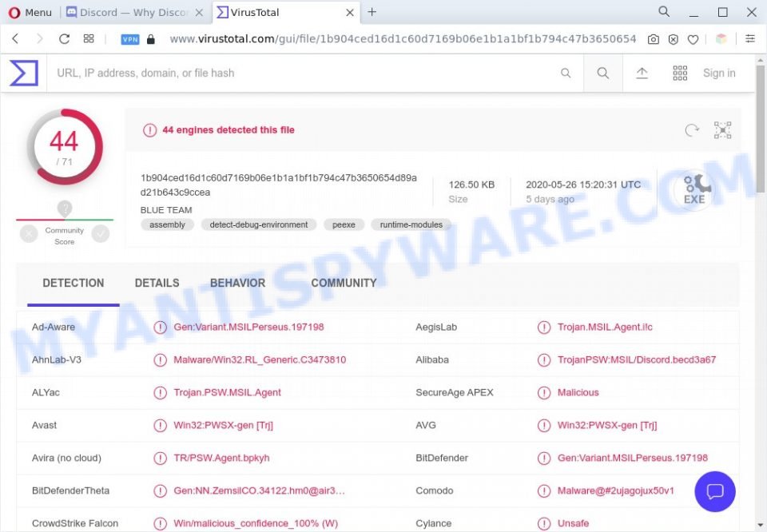Click the upload file icon
The width and height of the screenshot is (767, 532).
click(x=642, y=73)
